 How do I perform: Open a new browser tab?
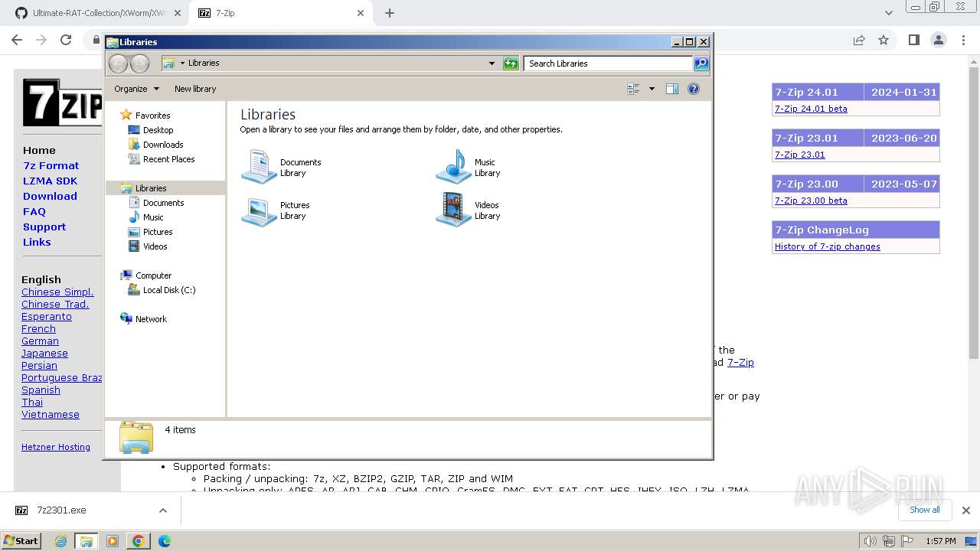(x=390, y=13)
